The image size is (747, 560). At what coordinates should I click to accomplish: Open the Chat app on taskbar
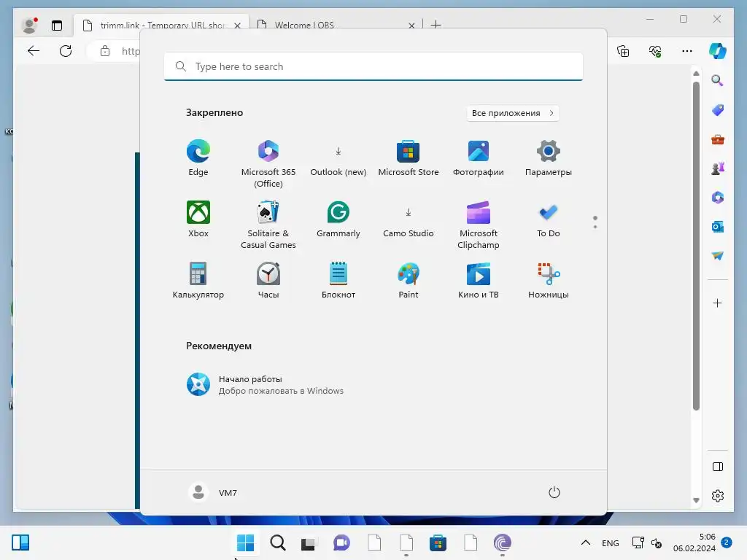[341, 542]
